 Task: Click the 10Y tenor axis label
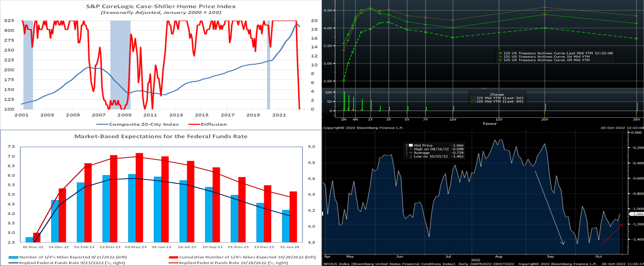tap(453, 120)
